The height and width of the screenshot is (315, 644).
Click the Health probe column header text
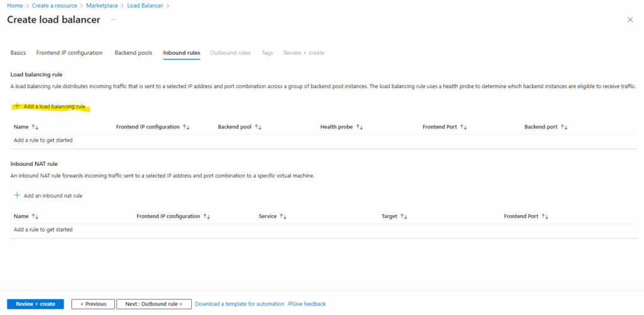(336, 127)
